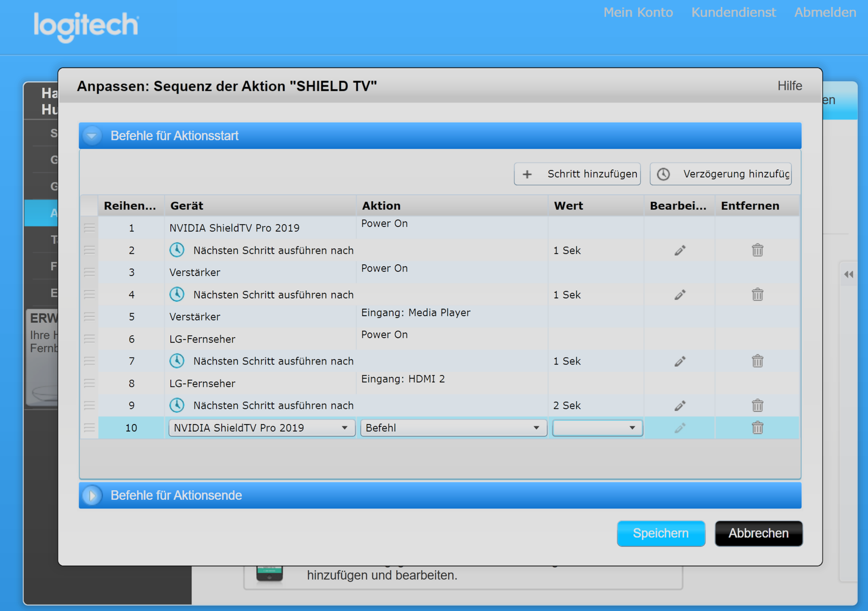The height and width of the screenshot is (611, 868).
Task: Click Abmelden to log out
Action: (825, 13)
